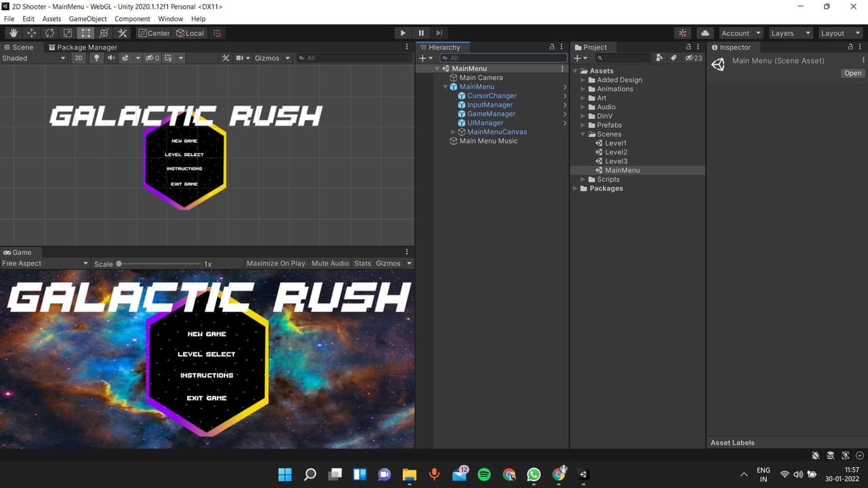
Task: Open Inspector asset three-dot options
Action: [862, 60]
